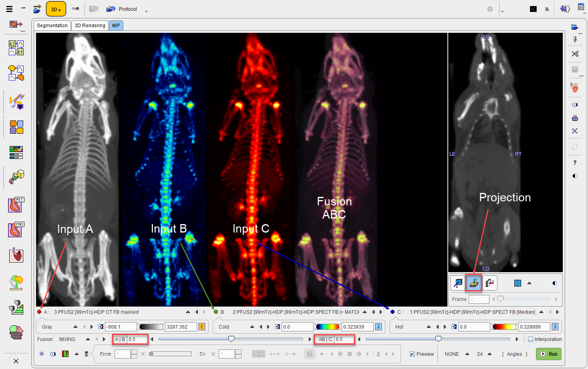Click the AB|C mixing slider handle
The image size is (588, 369).
point(438,339)
